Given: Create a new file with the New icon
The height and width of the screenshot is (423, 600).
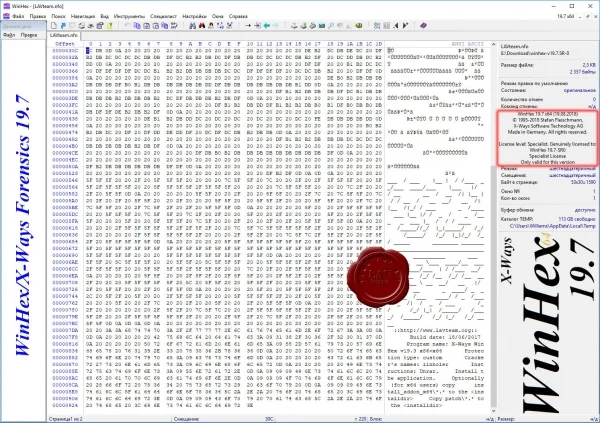Looking at the screenshot, I should coord(54,26).
